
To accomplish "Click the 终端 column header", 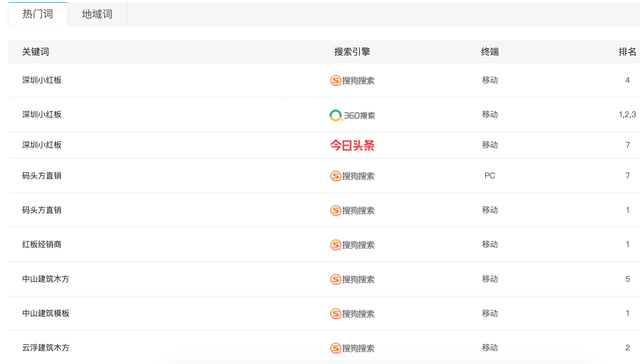I will pos(490,52).
